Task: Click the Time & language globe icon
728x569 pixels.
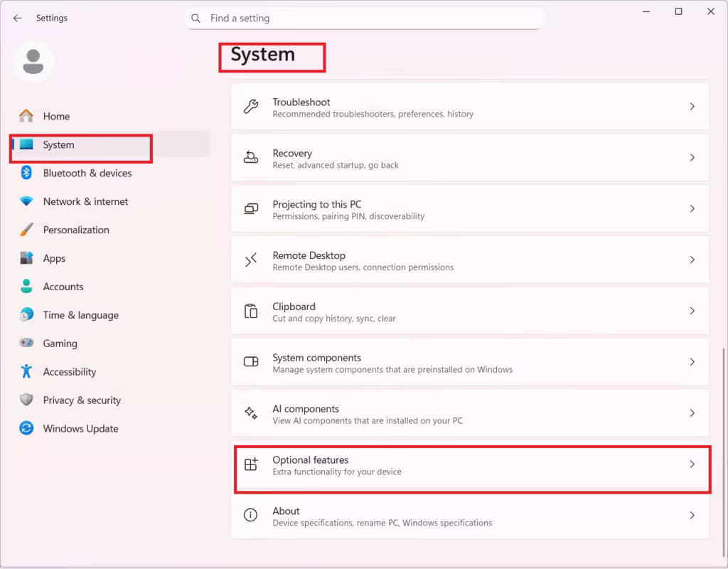Action: click(26, 314)
